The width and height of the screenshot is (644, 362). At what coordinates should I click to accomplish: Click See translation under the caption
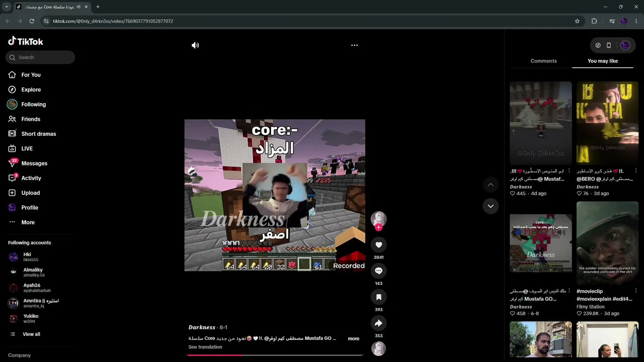[205, 347]
